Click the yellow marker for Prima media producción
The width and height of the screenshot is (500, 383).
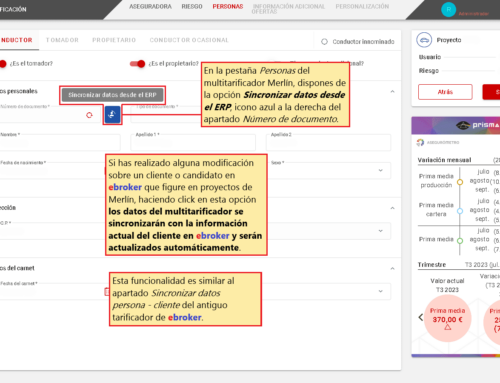click(x=460, y=182)
